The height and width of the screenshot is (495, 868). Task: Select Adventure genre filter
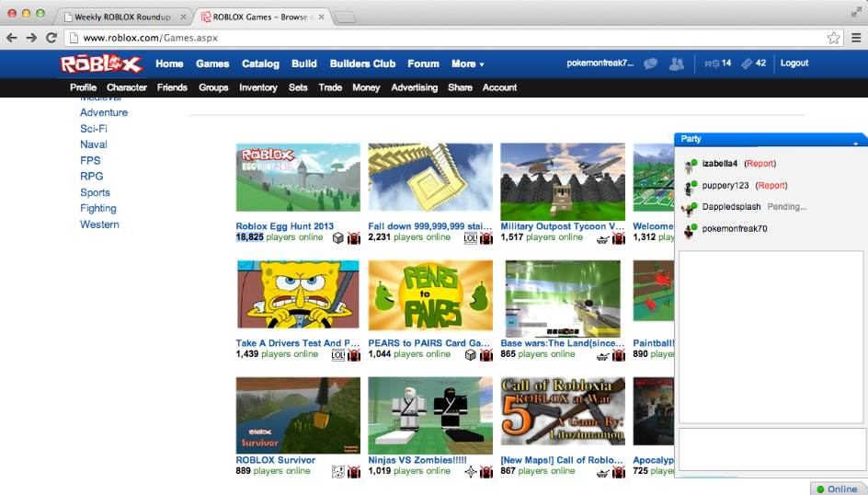pyautogui.click(x=104, y=112)
